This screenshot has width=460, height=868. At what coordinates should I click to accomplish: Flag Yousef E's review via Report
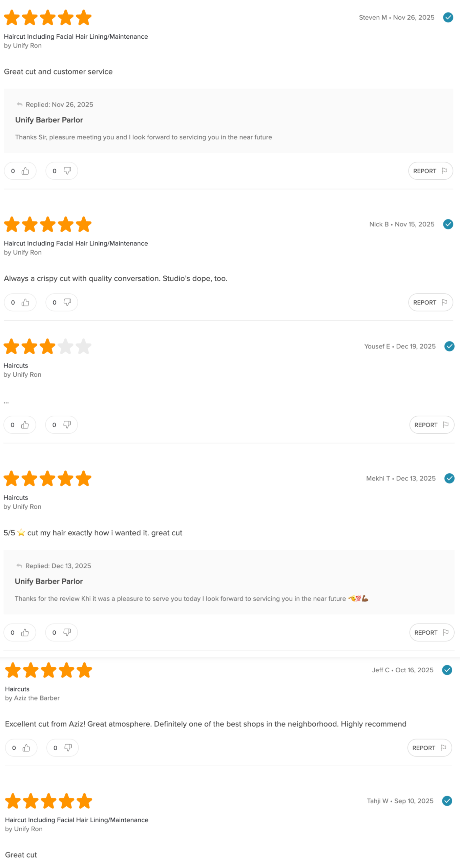pos(432,425)
